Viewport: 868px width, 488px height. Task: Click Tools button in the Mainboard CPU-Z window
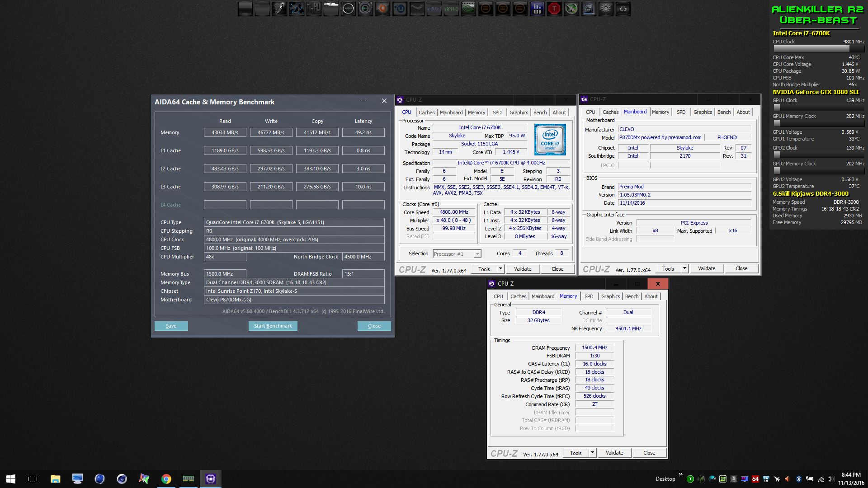tap(668, 268)
